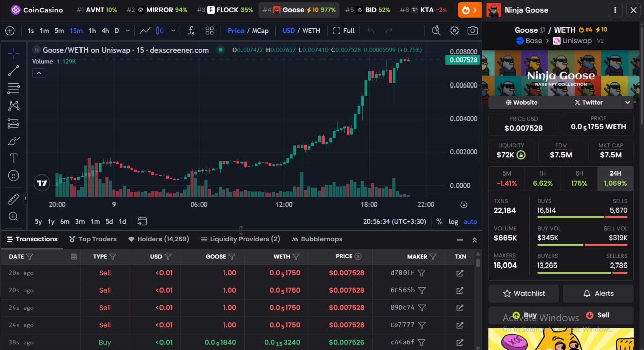Select the text annotation tool
644x350 pixels.
click(14, 158)
